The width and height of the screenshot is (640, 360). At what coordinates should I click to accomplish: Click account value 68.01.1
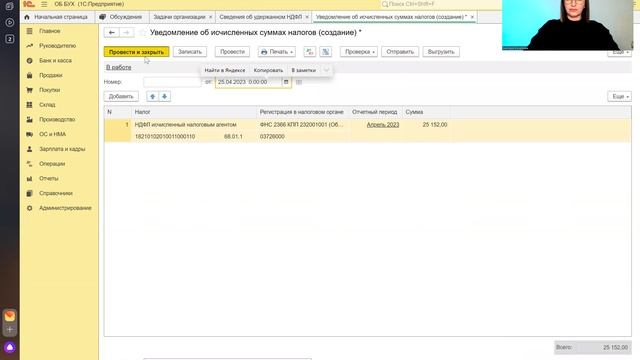233,137
